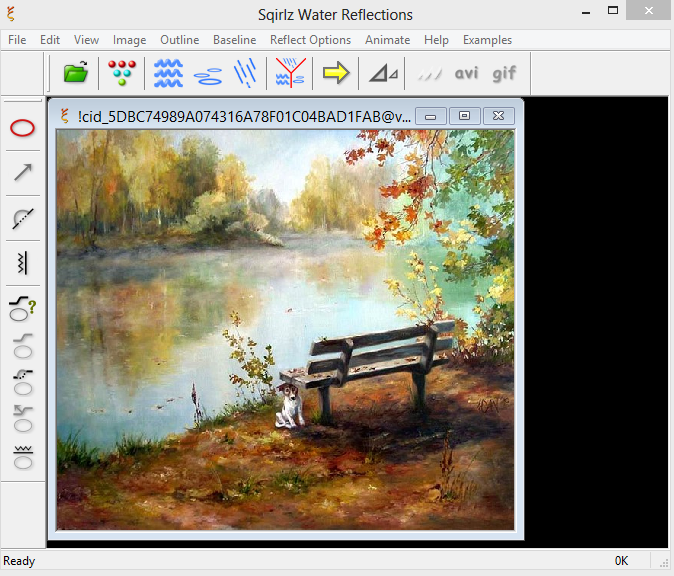Click the Sqirlz app icon in title bar
The height and width of the screenshot is (576, 674).
tap(11, 14)
